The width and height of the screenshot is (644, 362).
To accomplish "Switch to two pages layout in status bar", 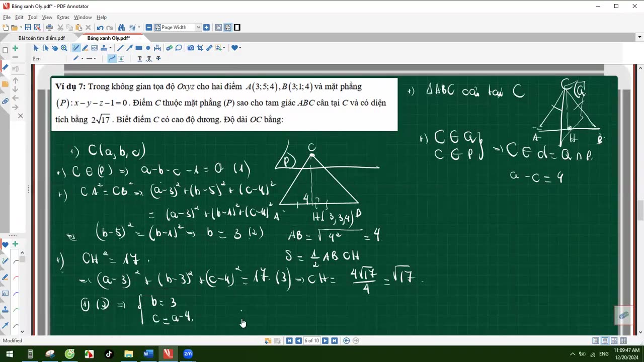I will pos(614,340).
